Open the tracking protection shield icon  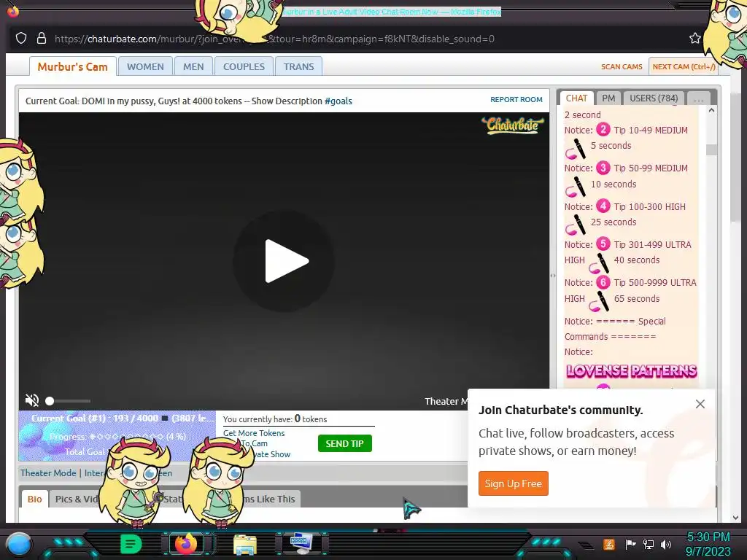[x=21, y=39]
